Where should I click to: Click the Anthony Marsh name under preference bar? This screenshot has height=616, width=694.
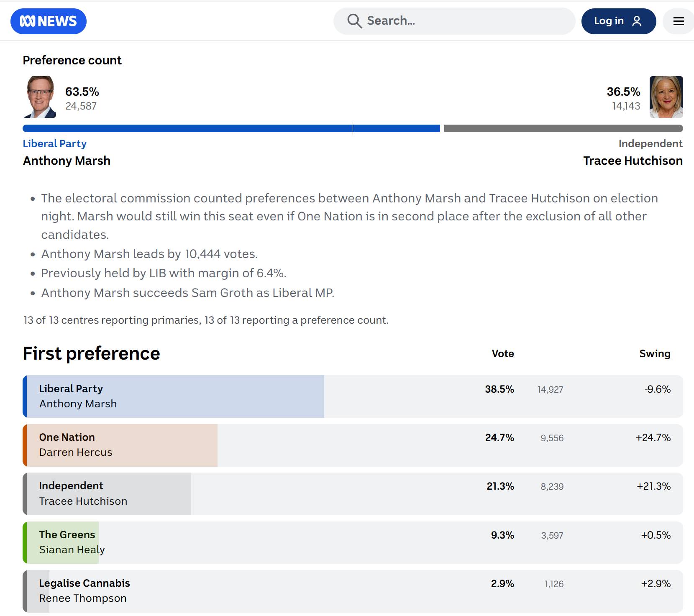67,161
